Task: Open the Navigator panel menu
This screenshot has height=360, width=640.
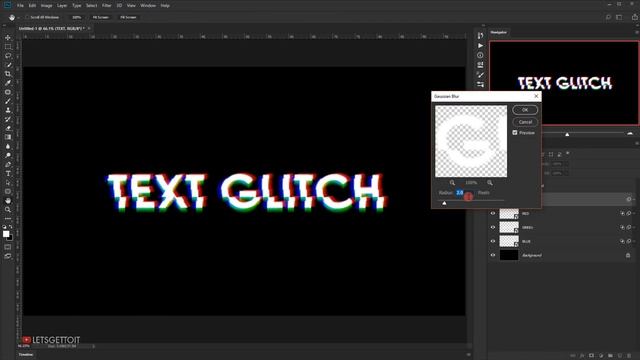Action: click(x=637, y=32)
